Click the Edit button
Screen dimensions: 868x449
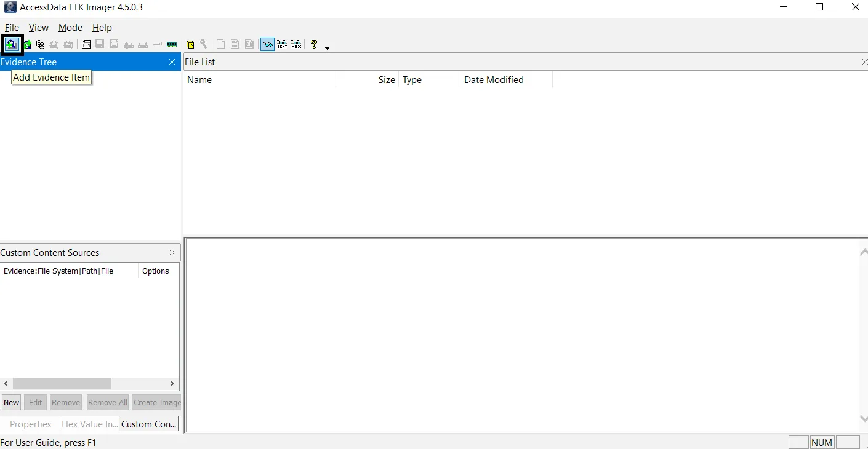[36, 403]
